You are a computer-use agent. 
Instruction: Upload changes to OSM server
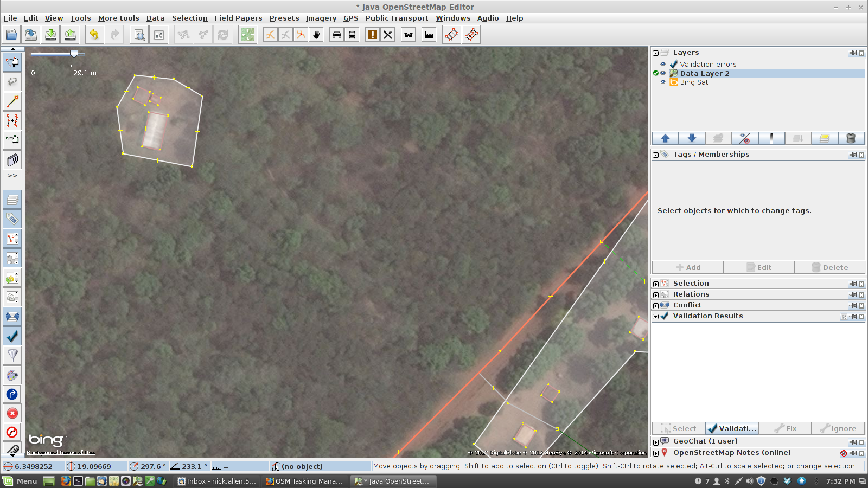70,35
